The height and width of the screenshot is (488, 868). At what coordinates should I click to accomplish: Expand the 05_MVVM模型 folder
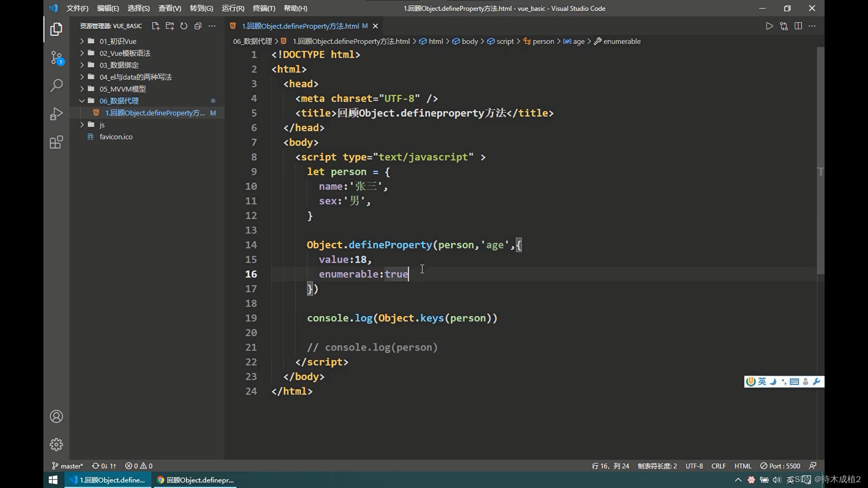click(x=147, y=89)
